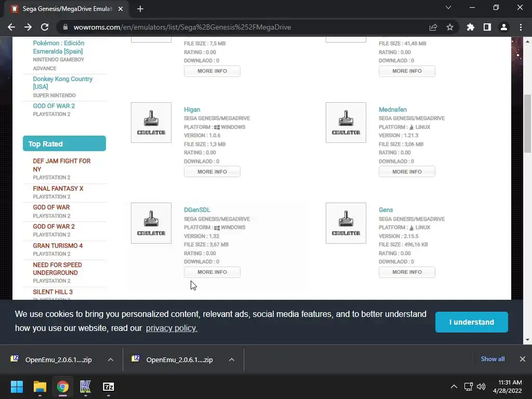The image size is (532, 399).
Task: Expand second OpenEmu download options chevron
Action: [232, 360]
